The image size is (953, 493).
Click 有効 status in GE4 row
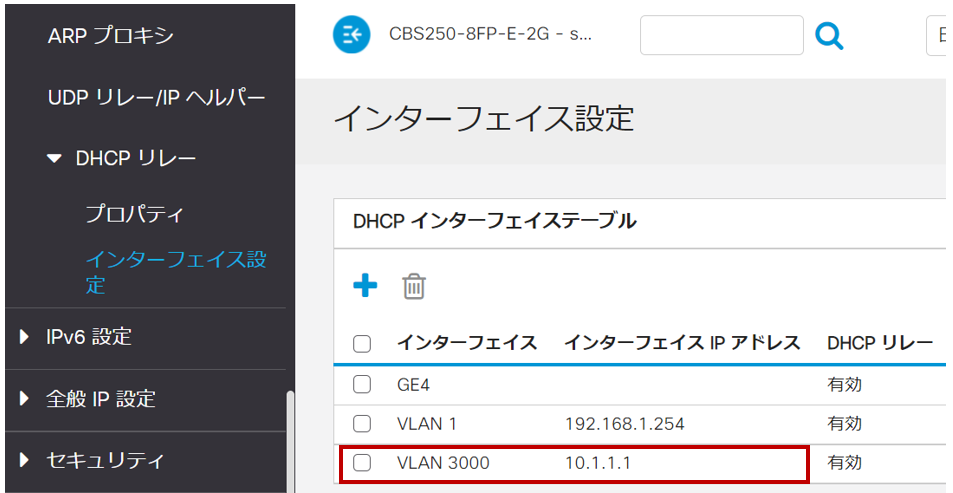click(844, 385)
